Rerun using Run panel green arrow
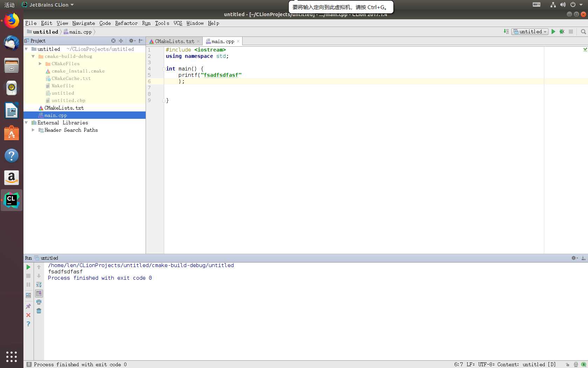588x368 pixels. point(28,267)
